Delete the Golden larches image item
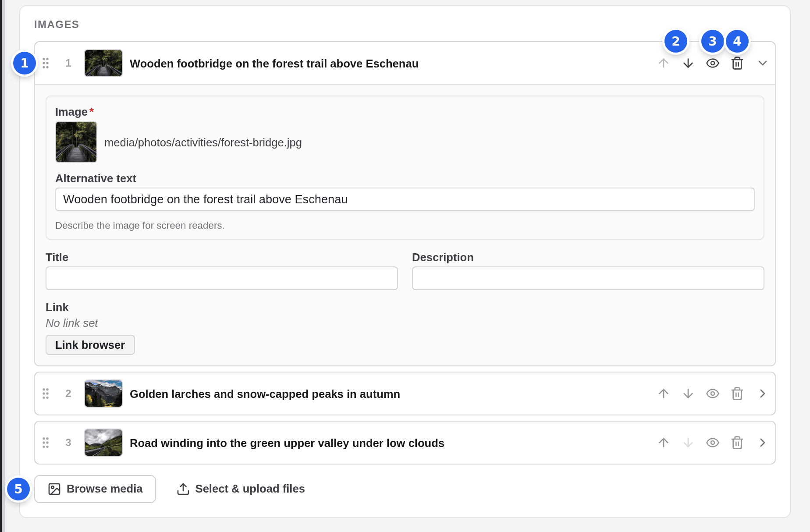The width and height of the screenshot is (810, 532). [x=737, y=394]
